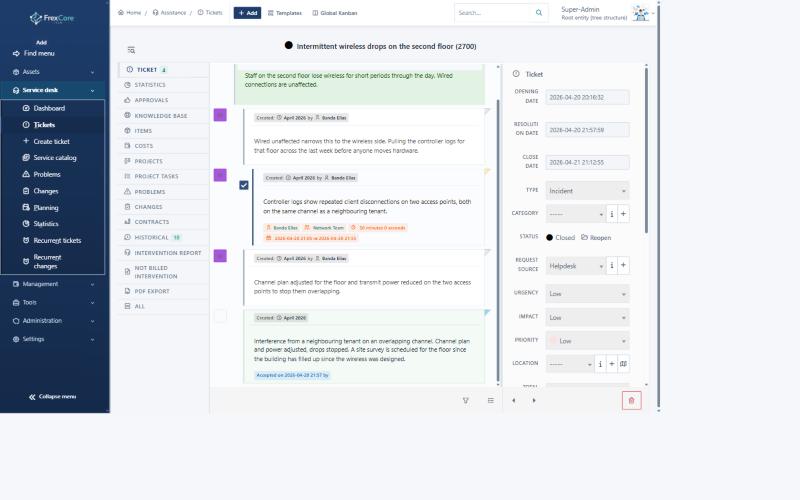Expand the Settings section

click(x=54, y=339)
